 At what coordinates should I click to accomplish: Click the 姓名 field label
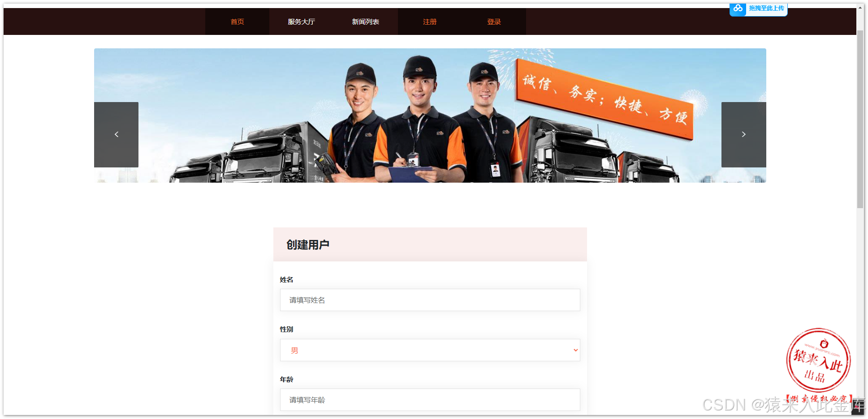click(x=286, y=280)
